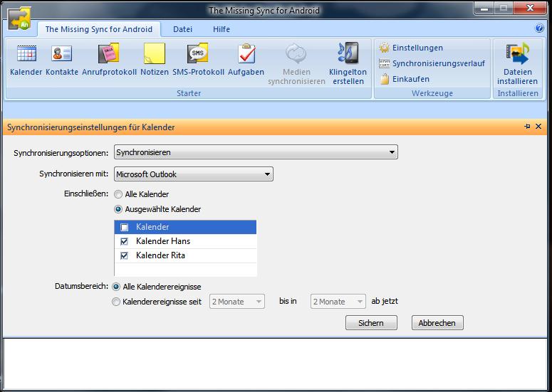Switch to The Missing Sync for Android tab
This screenshot has width=552, height=392.
[x=98, y=29]
